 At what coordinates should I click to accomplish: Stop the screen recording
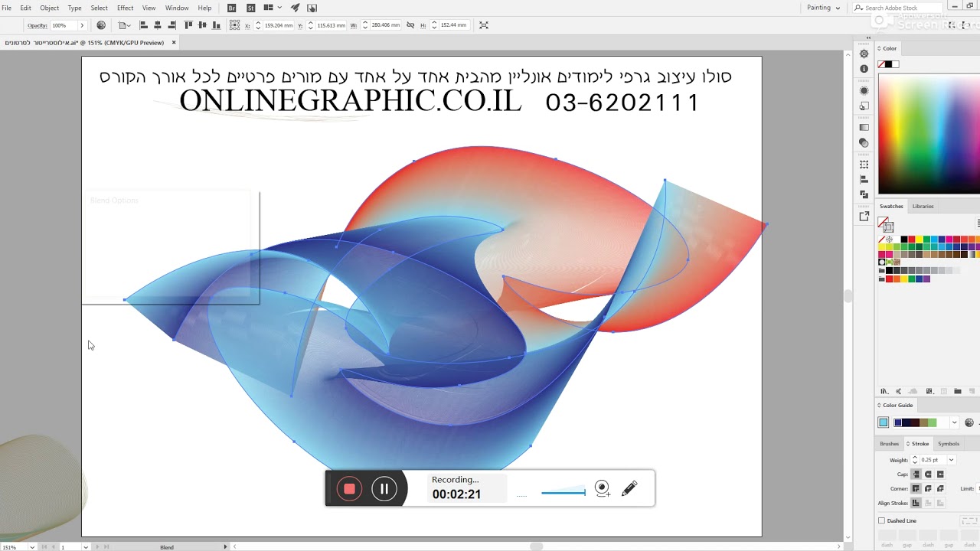point(349,489)
